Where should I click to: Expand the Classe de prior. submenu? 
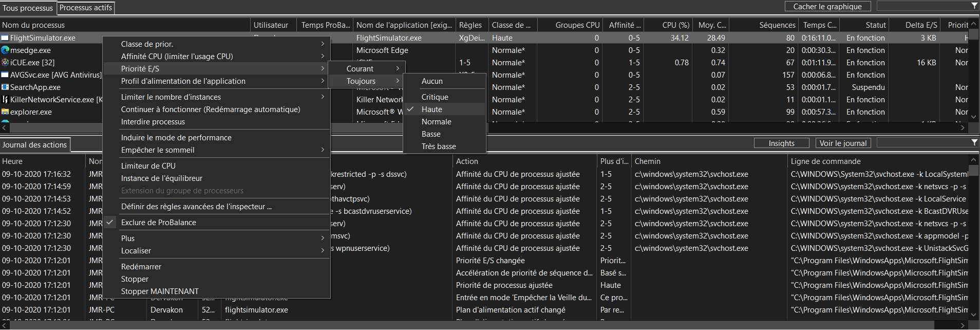(x=216, y=44)
